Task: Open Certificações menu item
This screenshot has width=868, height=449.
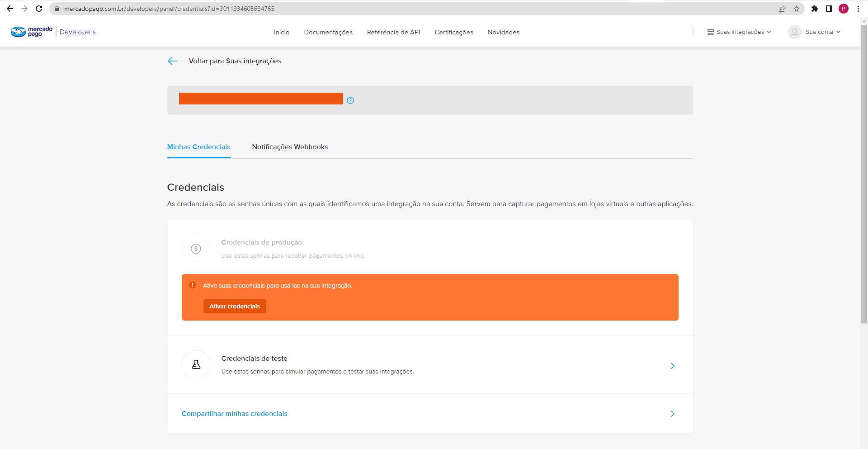Action: pyautogui.click(x=454, y=32)
